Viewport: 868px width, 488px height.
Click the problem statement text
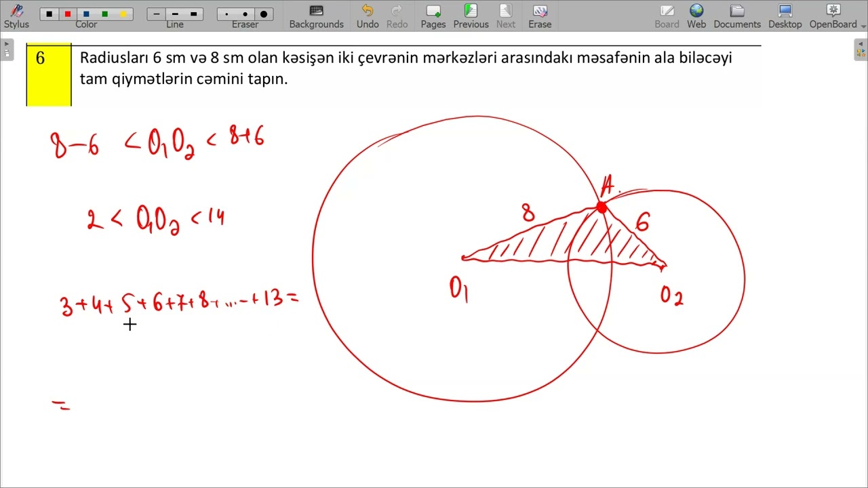click(406, 68)
